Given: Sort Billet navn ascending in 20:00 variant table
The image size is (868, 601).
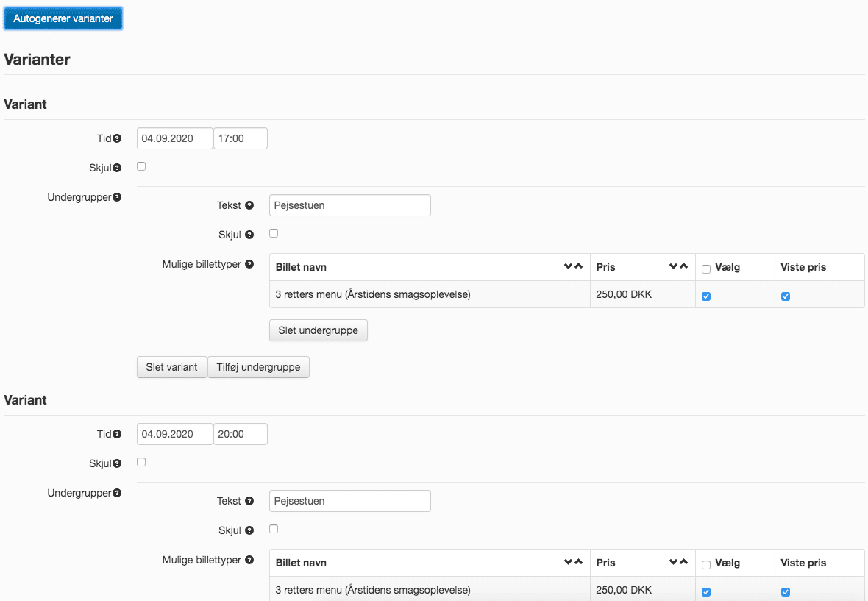Looking at the screenshot, I should (x=578, y=562).
